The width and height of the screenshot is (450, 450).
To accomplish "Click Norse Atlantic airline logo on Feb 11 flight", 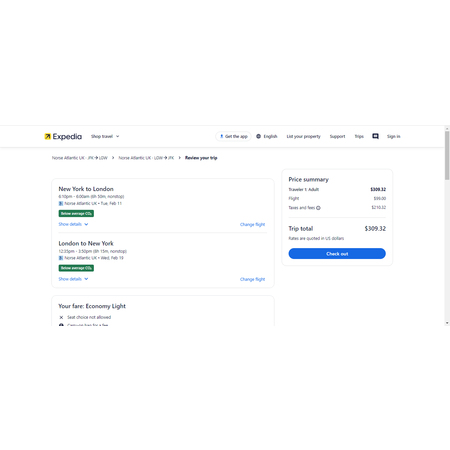I will pos(61,203).
